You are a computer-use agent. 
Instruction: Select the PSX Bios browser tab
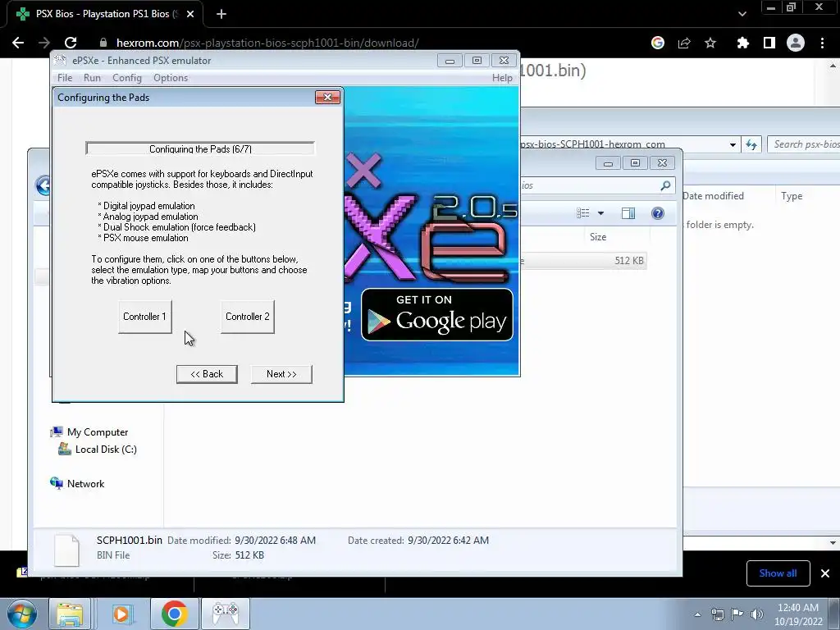tap(104, 14)
